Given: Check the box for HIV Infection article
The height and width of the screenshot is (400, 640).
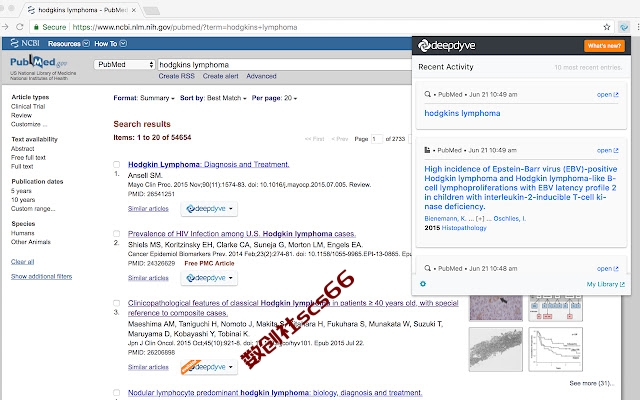Looking at the screenshot, I should coord(116,234).
